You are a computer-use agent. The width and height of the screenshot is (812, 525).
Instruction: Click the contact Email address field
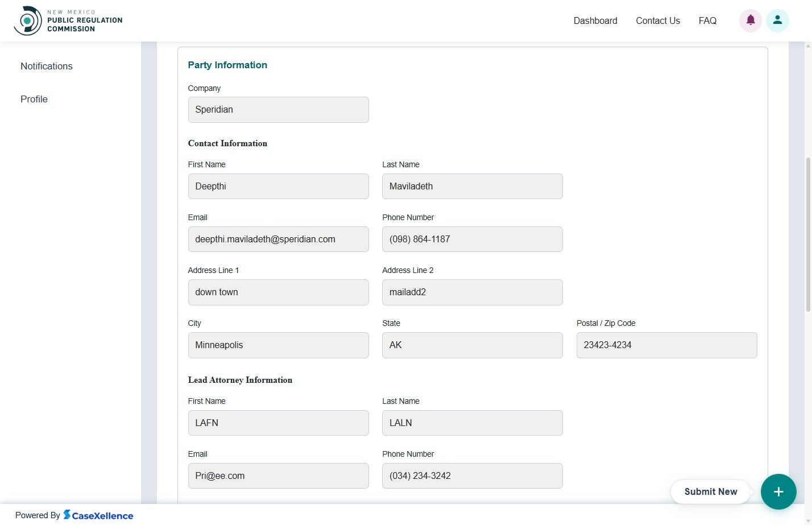click(278, 239)
